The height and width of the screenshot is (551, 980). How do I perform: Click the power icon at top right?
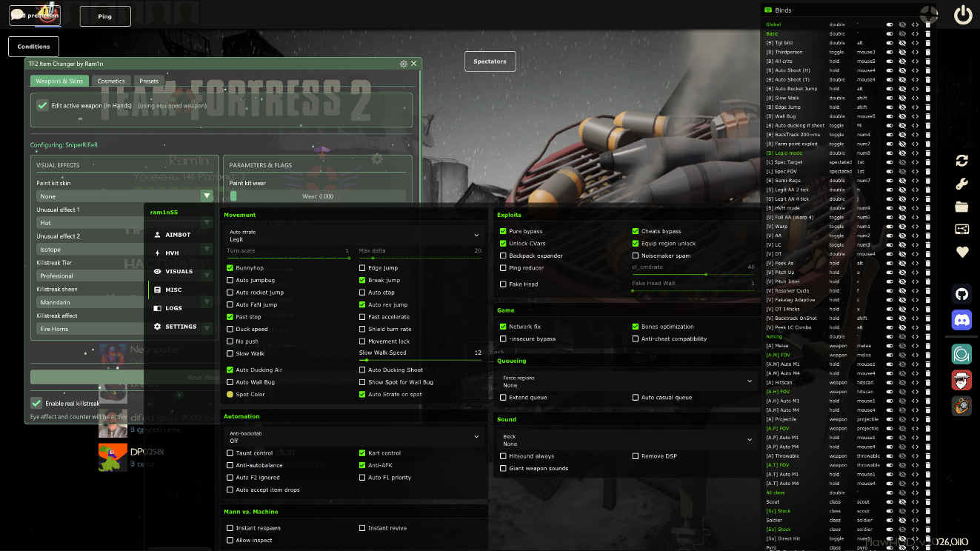click(x=962, y=15)
